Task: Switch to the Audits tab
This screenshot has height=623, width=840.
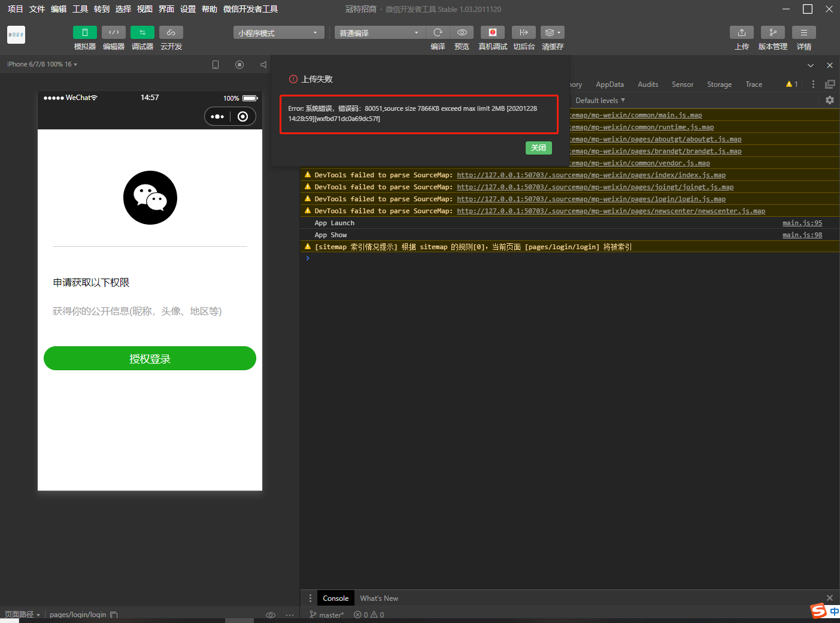Action: [x=648, y=84]
